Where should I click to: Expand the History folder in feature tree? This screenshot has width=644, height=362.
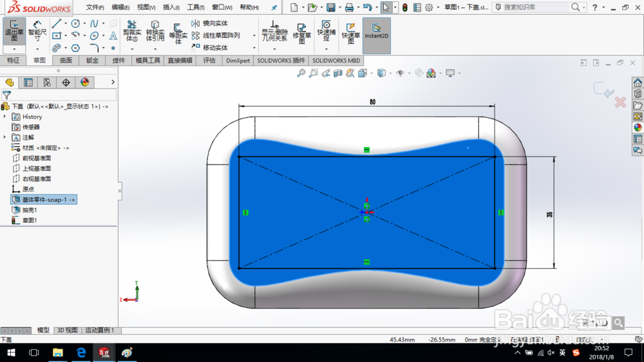tap(5, 117)
